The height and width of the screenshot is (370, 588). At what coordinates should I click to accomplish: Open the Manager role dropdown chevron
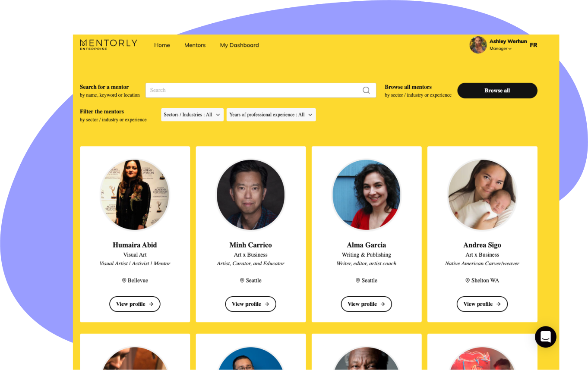tap(510, 49)
